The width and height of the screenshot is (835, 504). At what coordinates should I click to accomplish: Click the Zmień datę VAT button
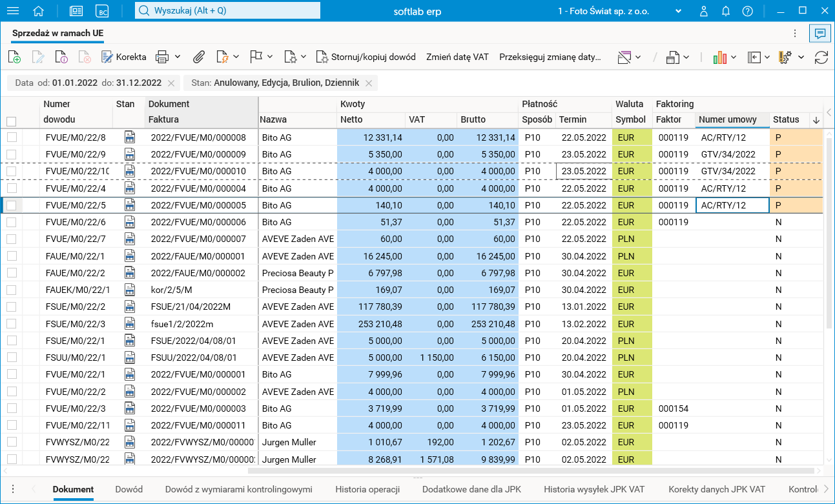(x=457, y=57)
